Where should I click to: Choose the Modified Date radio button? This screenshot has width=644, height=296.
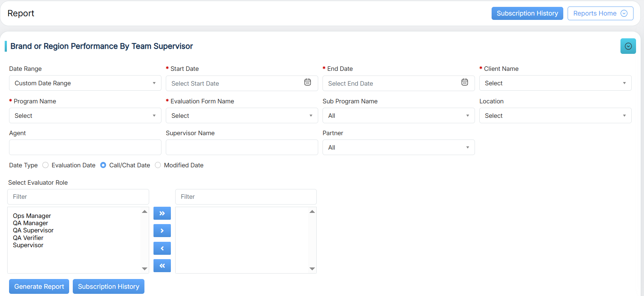pyautogui.click(x=158, y=165)
